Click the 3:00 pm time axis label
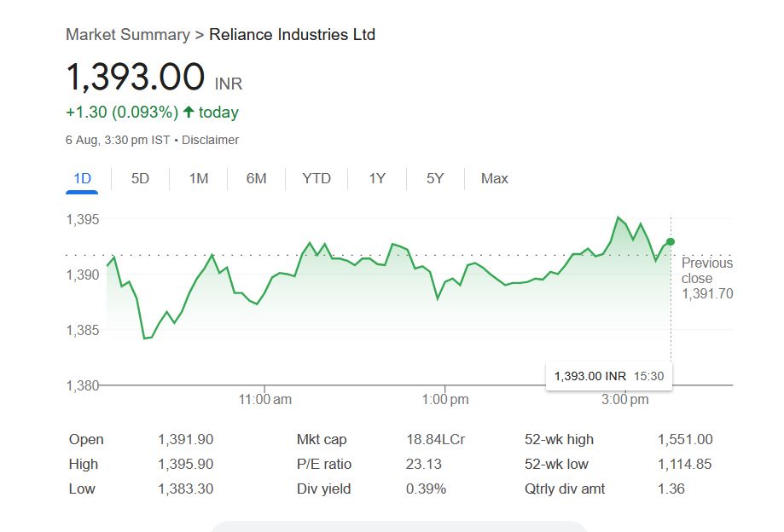Screen dimensions: 784x532 (624, 399)
